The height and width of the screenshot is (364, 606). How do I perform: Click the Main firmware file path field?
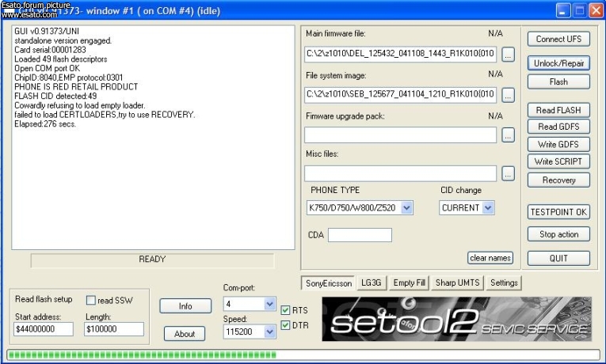400,54
